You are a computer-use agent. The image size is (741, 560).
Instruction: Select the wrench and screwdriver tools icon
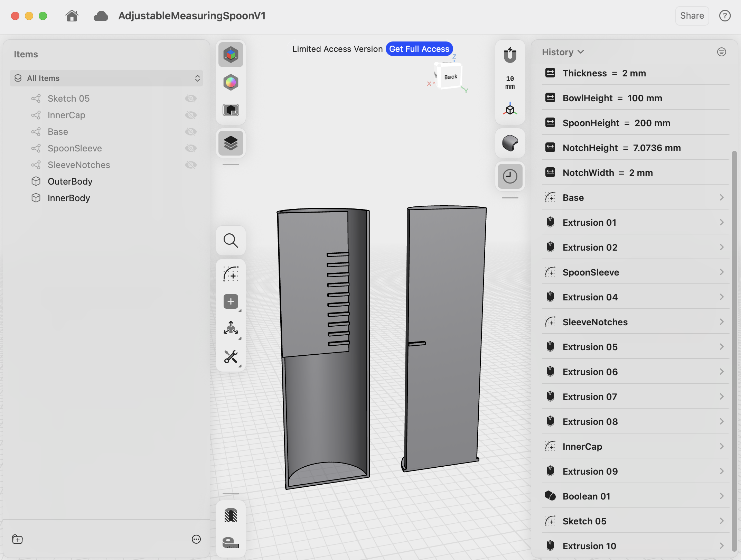[x=231, y=357]
